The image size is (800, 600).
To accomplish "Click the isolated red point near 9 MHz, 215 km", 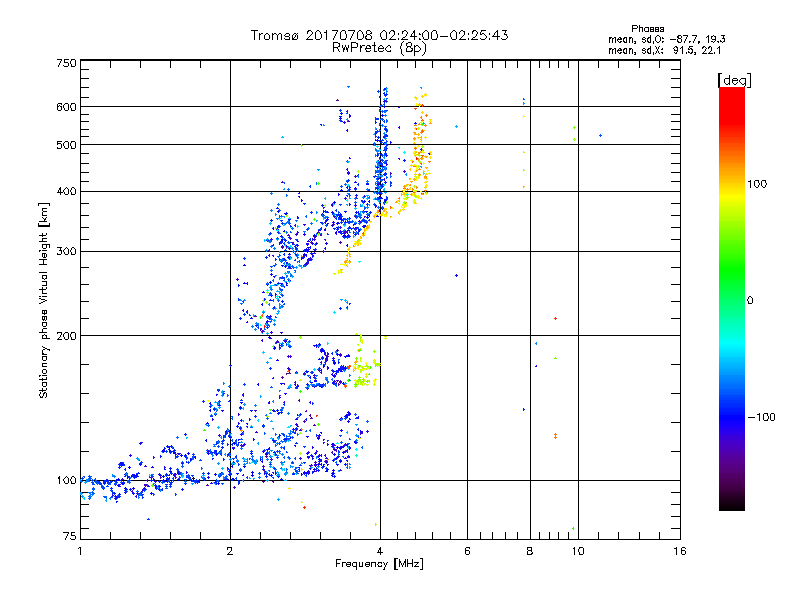I will click(555, 318).
